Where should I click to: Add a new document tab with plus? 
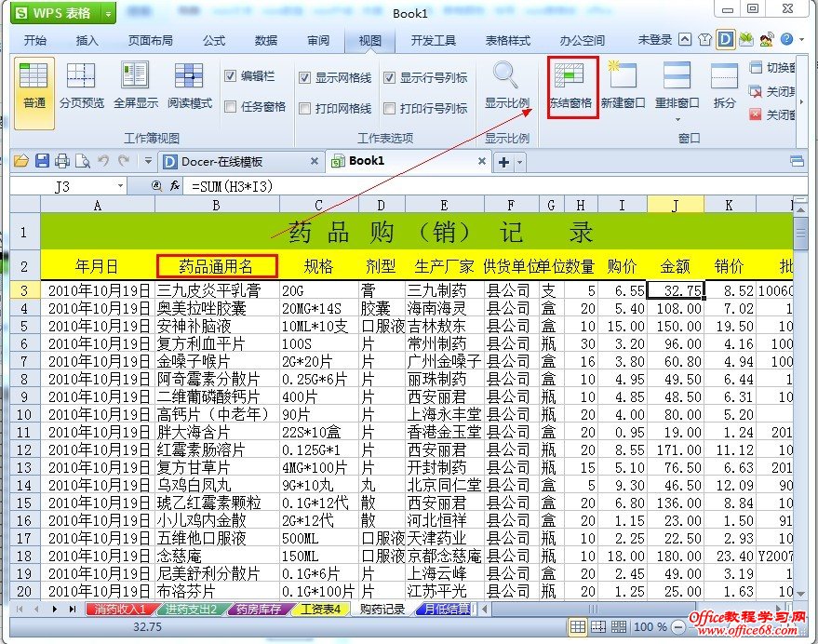click(x=503, y=162)
